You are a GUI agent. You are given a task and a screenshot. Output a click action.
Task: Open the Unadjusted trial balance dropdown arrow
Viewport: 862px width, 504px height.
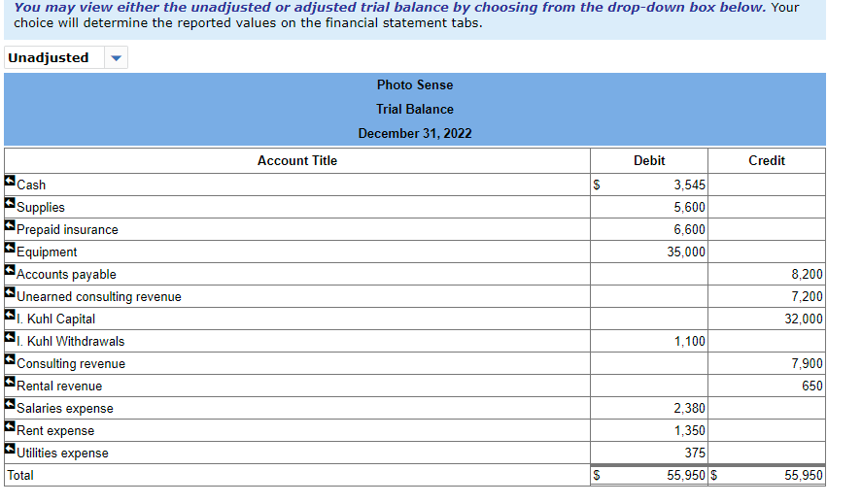pyautogui.click(x=116, y=57)
